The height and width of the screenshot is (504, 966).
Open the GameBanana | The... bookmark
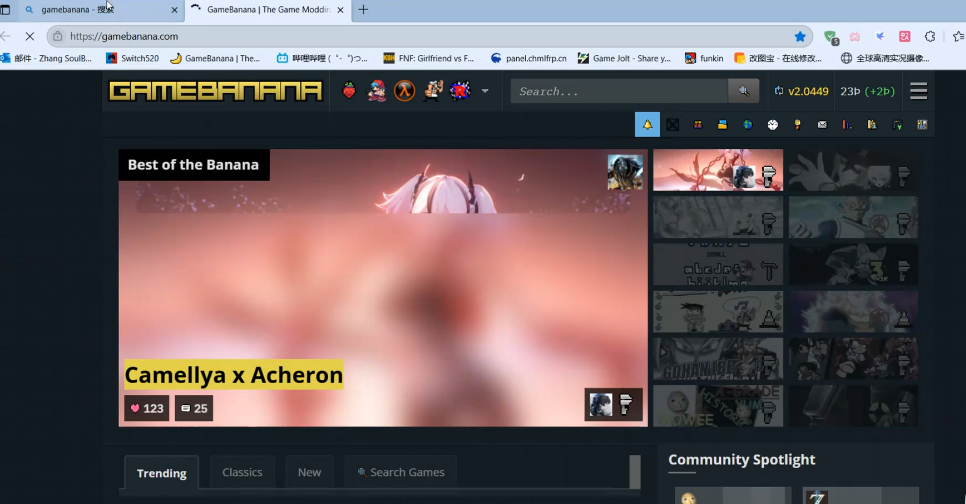pos(215,58)
